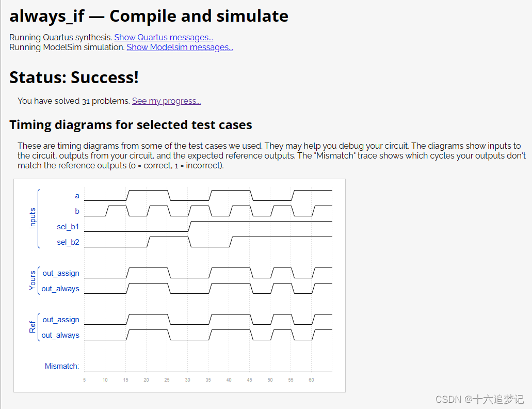The image size is (532, 409).
Task: Select out_assign label under Yours group
Action: pos(61,273)
